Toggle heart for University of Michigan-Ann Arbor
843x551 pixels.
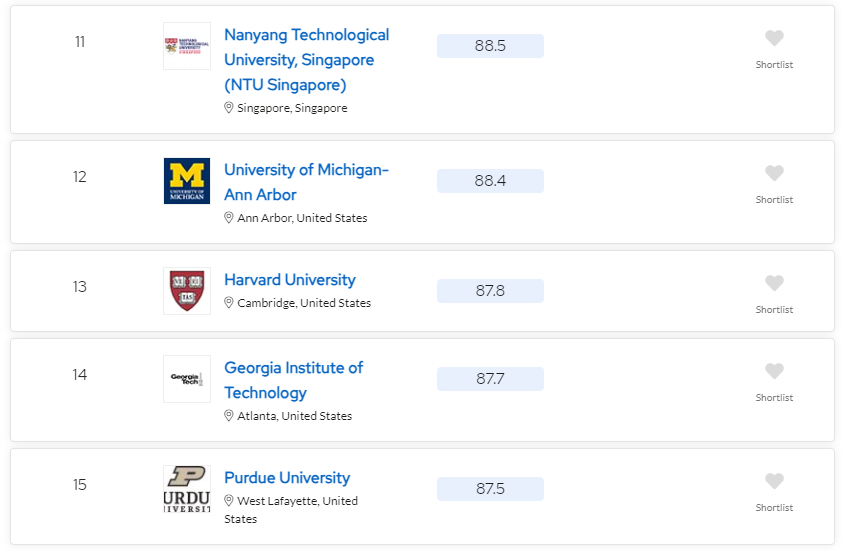point(774,173)
